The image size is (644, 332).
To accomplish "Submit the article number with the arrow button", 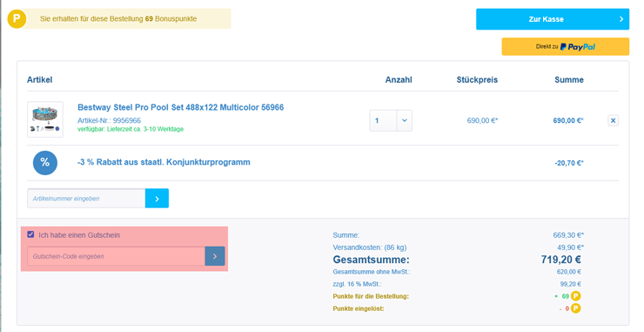I will point(157,199).
